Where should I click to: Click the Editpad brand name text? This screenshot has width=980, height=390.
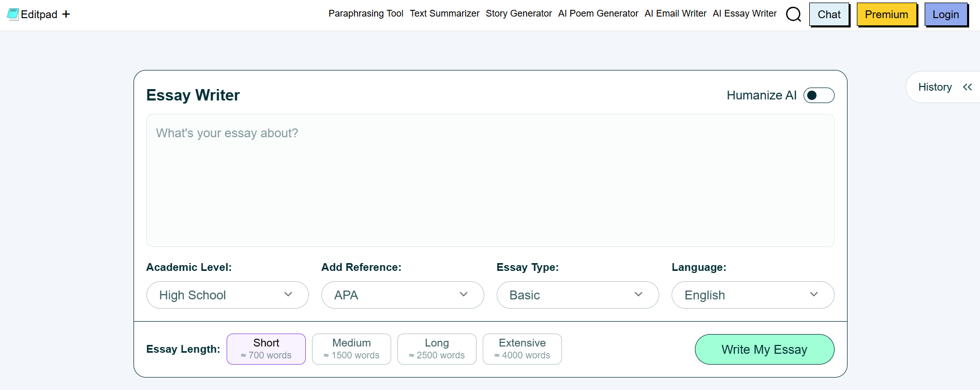pyautogui.click(x=39, y=15)
